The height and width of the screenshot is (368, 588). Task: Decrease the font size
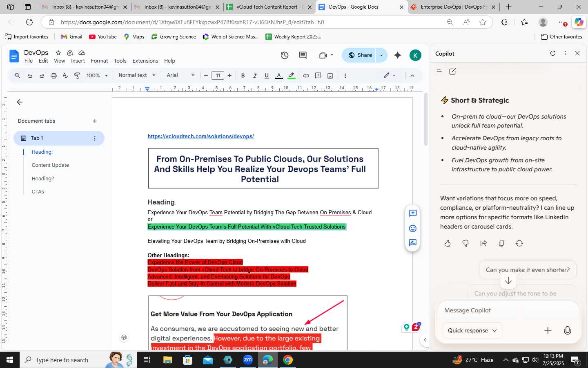point(206,76)
